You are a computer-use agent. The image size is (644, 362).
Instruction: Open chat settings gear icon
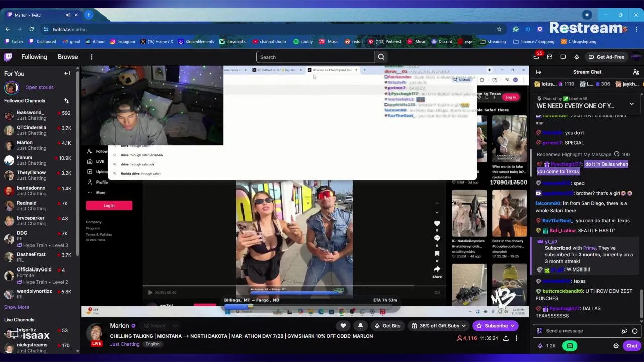click(616, 346)
